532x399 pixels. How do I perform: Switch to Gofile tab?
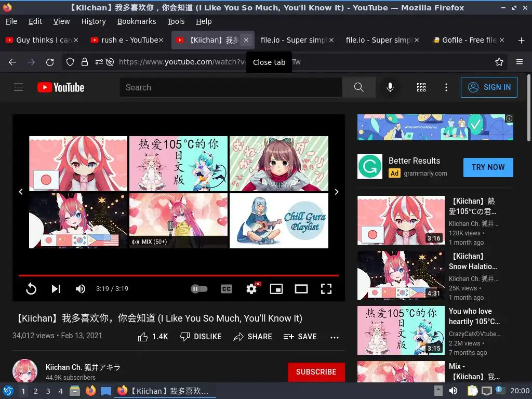click(469, 40)
